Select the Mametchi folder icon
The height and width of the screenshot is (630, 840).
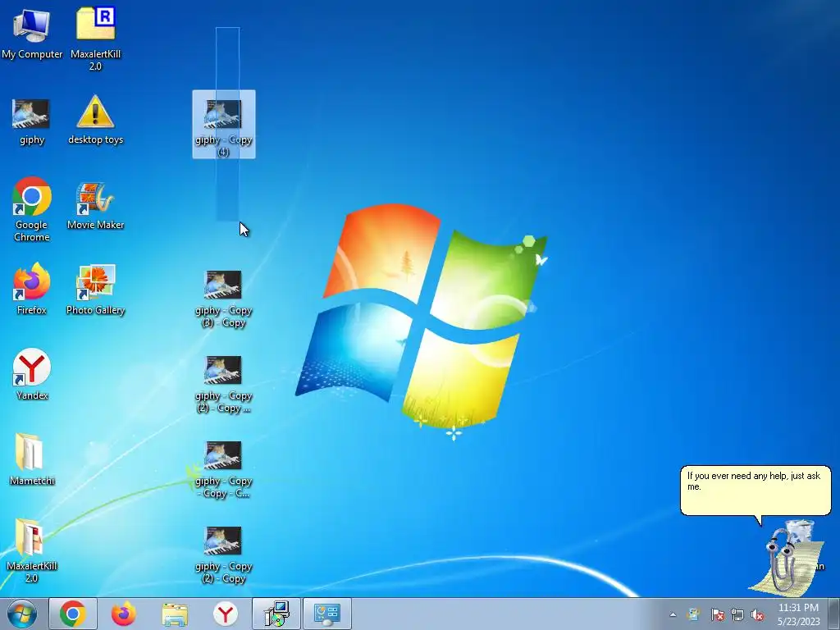(32, 459)
